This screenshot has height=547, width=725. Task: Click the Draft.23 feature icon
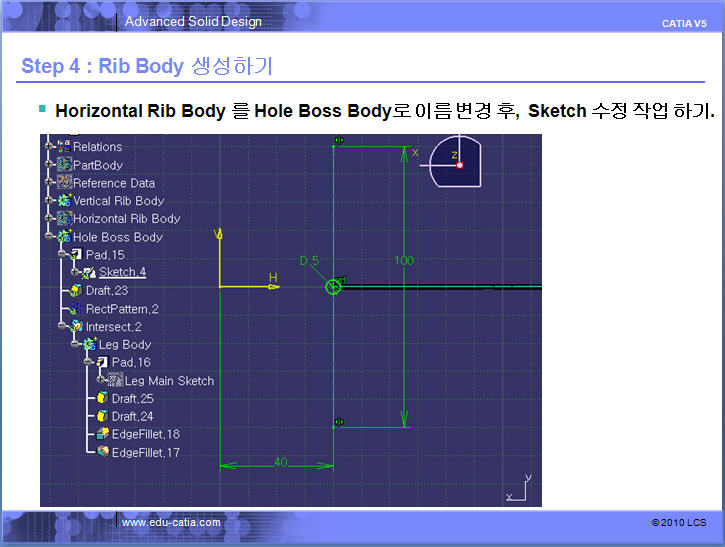click(x=76, y=290)
